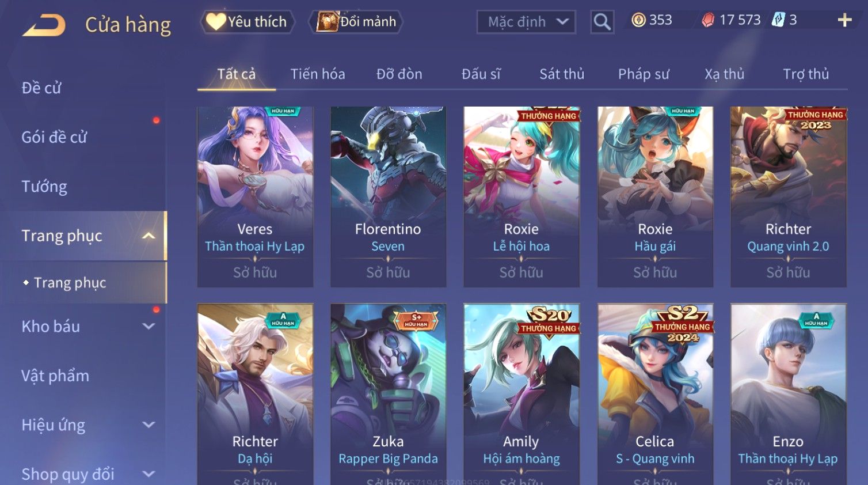
Task: Open Gói đề cử in sidebar
Action: pos(54,137)
